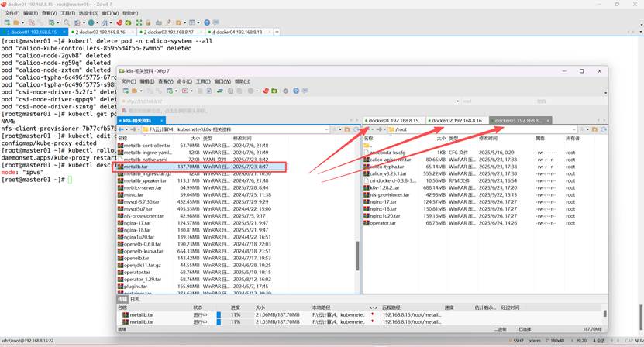
Task: Click Xftp red Xshell launch icon
Action: (x=265, y=91)
